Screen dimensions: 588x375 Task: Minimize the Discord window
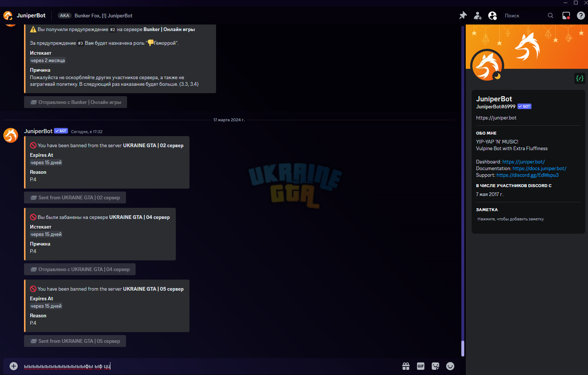click(x=565, y=3)
